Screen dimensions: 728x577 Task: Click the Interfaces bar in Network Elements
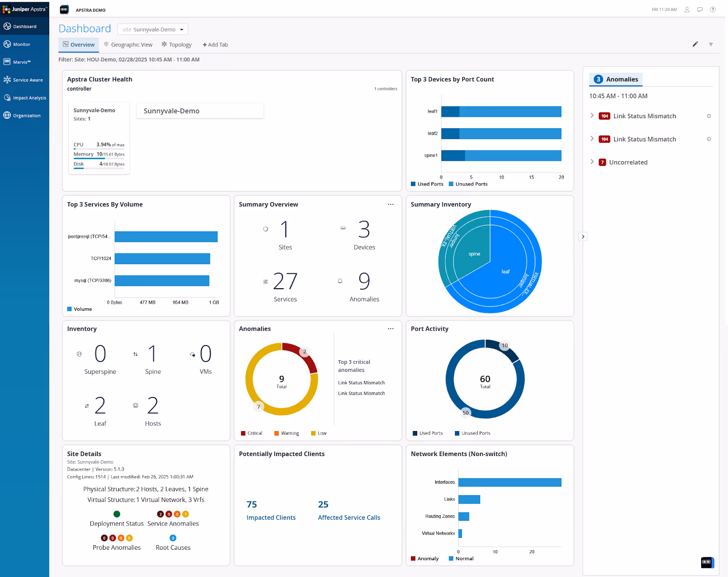[510, 482]
